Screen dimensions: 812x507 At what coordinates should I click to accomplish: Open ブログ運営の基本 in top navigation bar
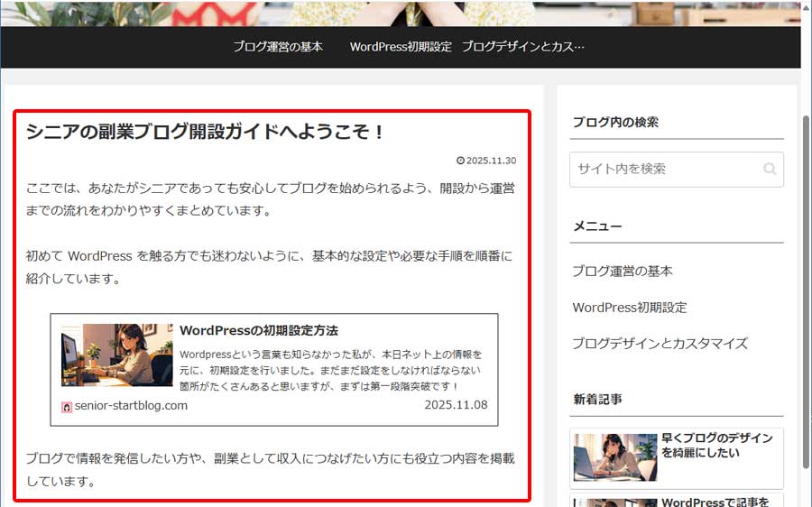click(x=278, y=47)
